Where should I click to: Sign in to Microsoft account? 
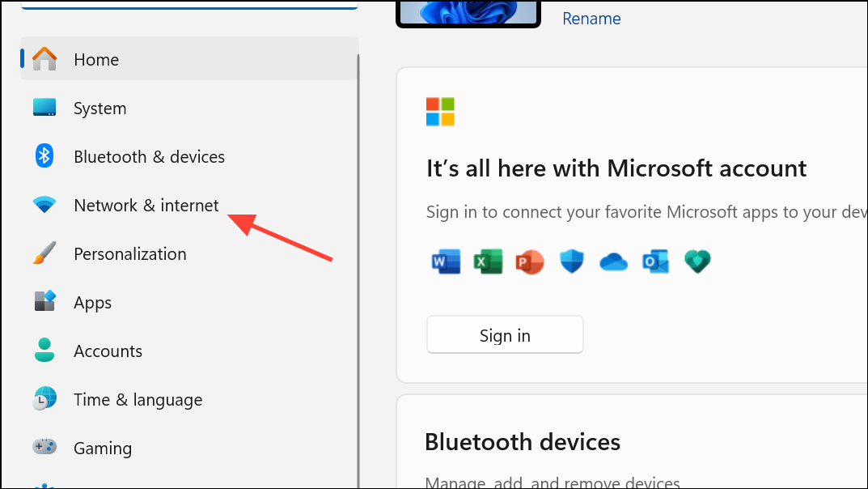[x=505, y=334]
